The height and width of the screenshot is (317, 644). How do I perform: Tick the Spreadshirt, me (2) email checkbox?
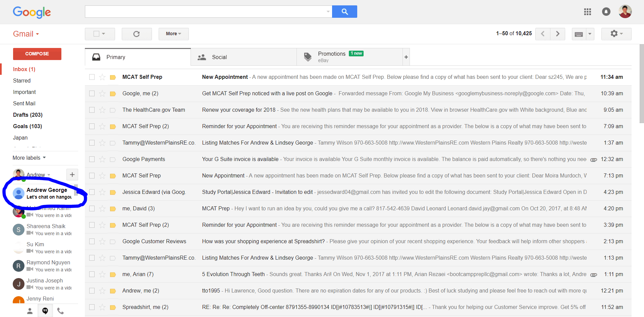[92, 307]
